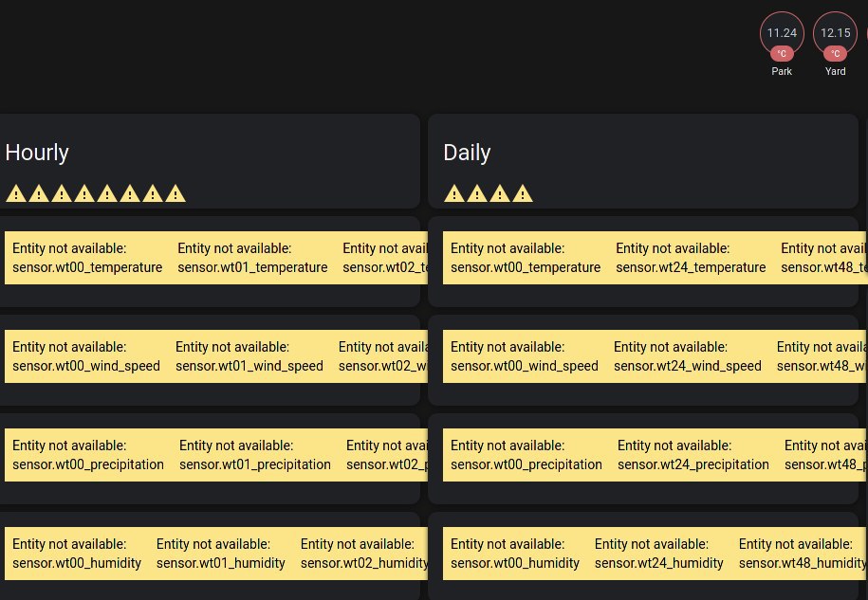Click the Hourly card title

pyautogui.click(x=37, y=153)
